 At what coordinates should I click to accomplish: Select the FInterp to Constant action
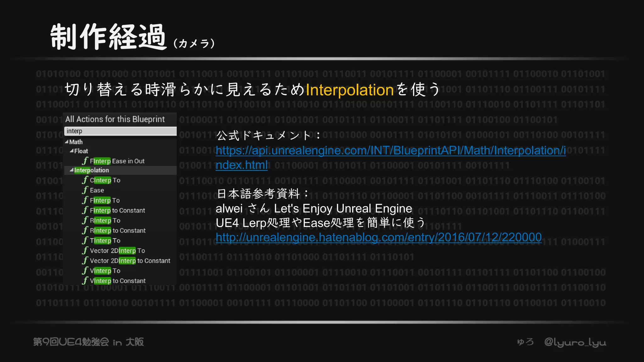[x=118, y=211]
